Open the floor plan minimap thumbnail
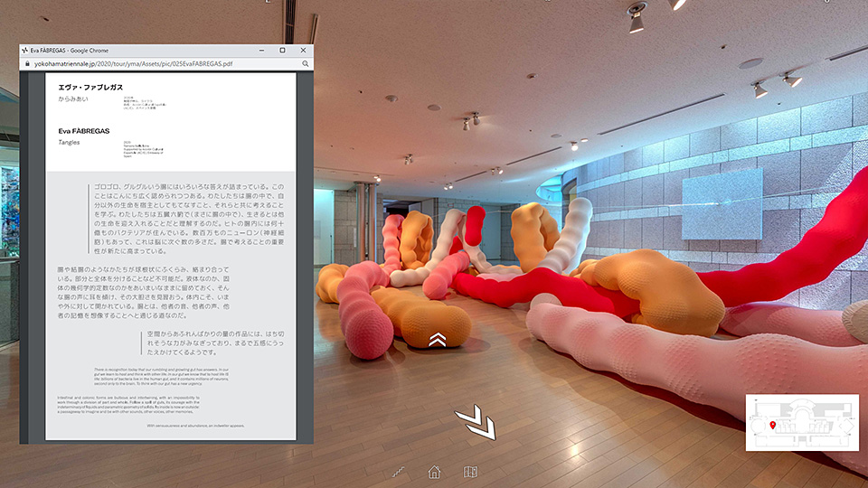 (802, 422)
